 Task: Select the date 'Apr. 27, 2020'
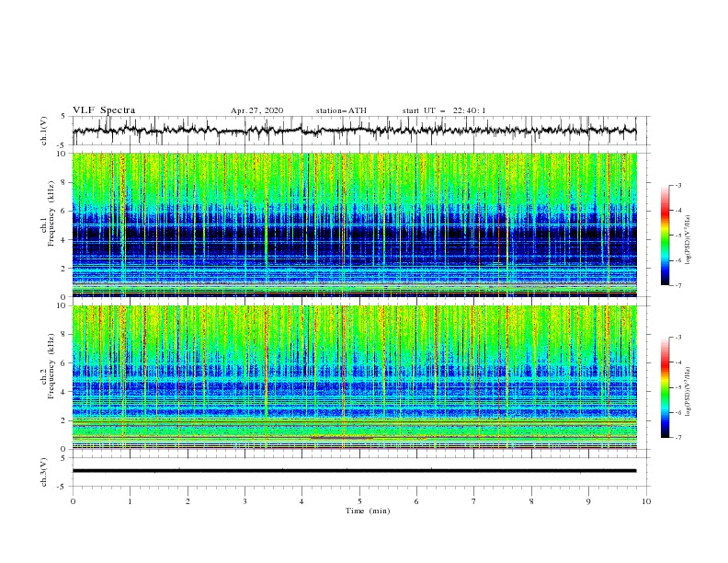click(x=256, y=110)
